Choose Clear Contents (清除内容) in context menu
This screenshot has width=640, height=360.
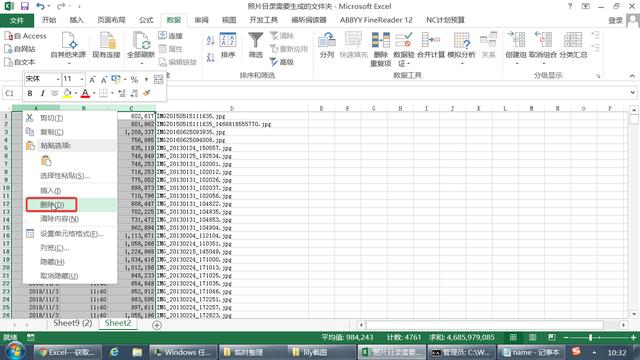(70, 219)
